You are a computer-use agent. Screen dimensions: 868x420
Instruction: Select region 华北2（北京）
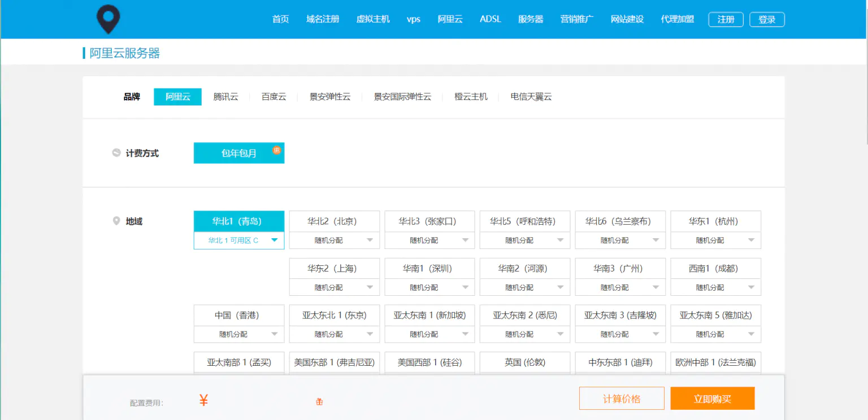(x=335, y=221)
